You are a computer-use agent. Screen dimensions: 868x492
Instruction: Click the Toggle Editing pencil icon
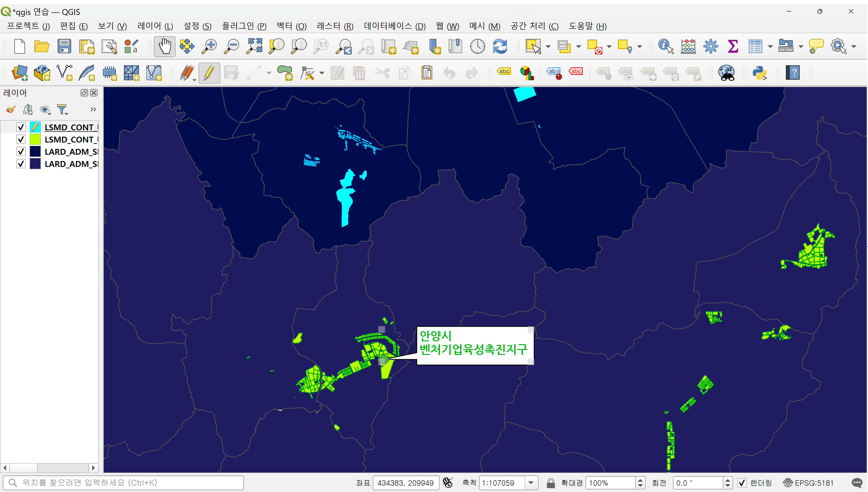pyautogui.click(x=209, y=73)
